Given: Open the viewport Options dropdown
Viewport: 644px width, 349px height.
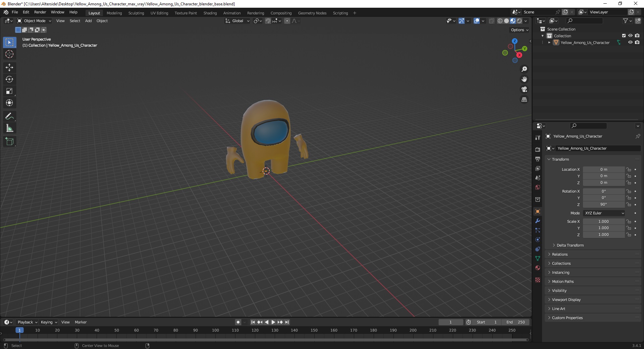Looking at the screenshot, I should pyautogui.click(x=519, y=30).
